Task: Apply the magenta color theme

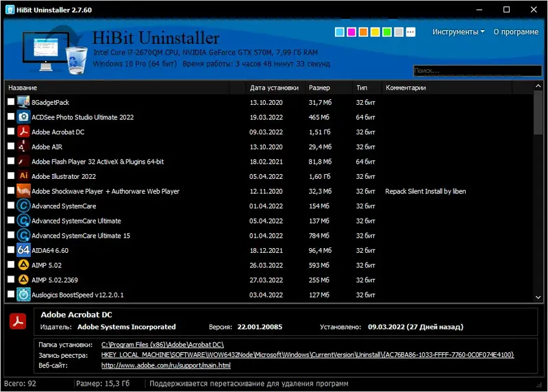Action: coord(351,32)
